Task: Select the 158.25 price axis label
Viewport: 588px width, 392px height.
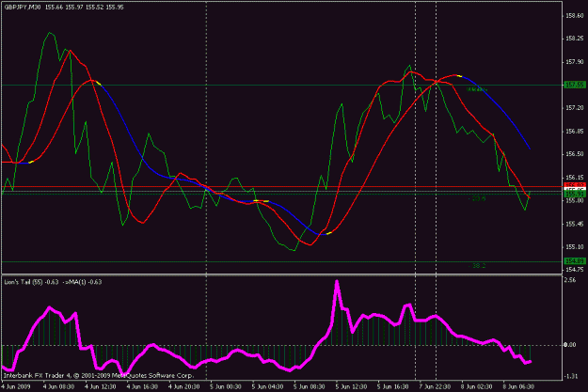Action: click(x=575, y=39)
